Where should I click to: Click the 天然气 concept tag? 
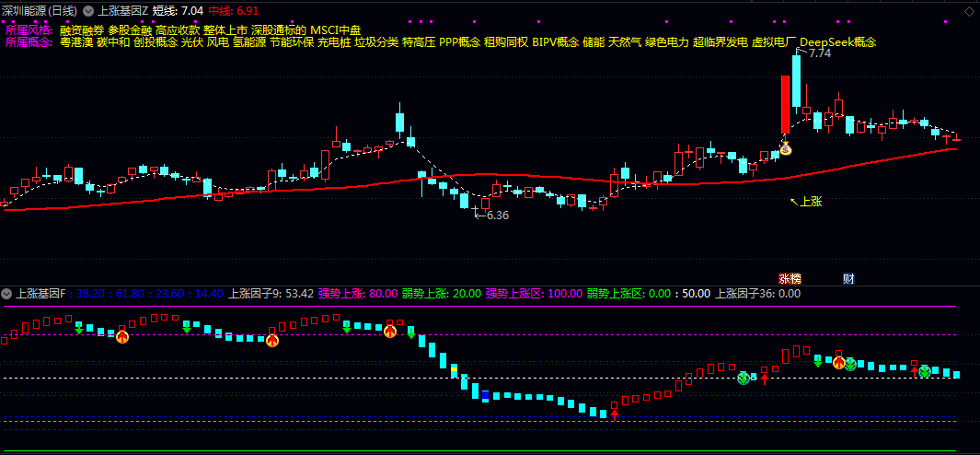click(x=625, y=42)
